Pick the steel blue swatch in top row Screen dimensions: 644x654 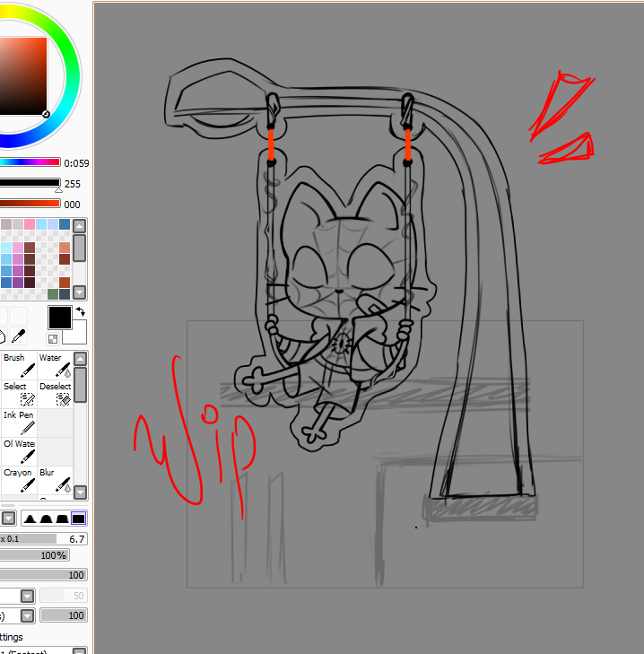tap(65, 224)
